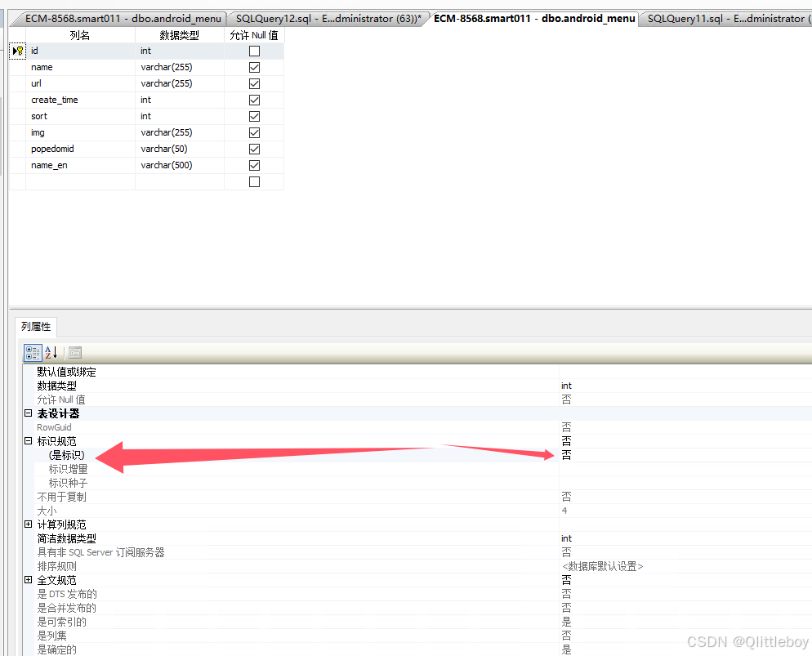The width and height of the screenshot is (812, 656).
Task: Collapse the 表设计器 properties group
Action: [x=28, y=413]
